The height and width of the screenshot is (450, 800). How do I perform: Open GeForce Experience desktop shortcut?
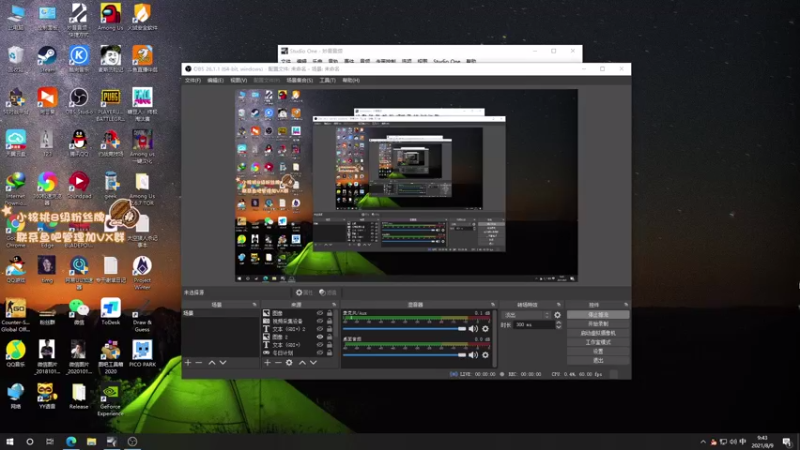click(x=110, y=399)
